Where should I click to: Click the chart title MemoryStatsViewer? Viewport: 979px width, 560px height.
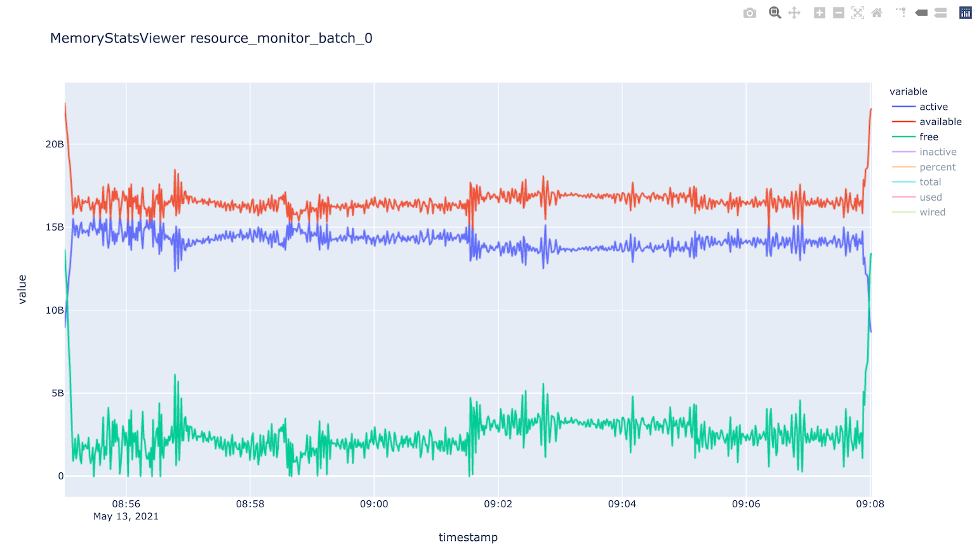click(211, 38)
